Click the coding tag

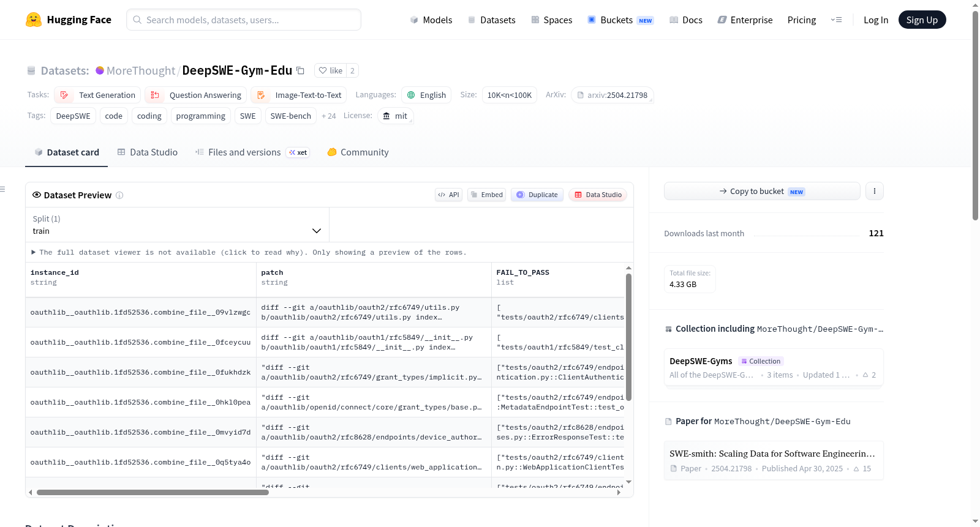click(149, 116)
